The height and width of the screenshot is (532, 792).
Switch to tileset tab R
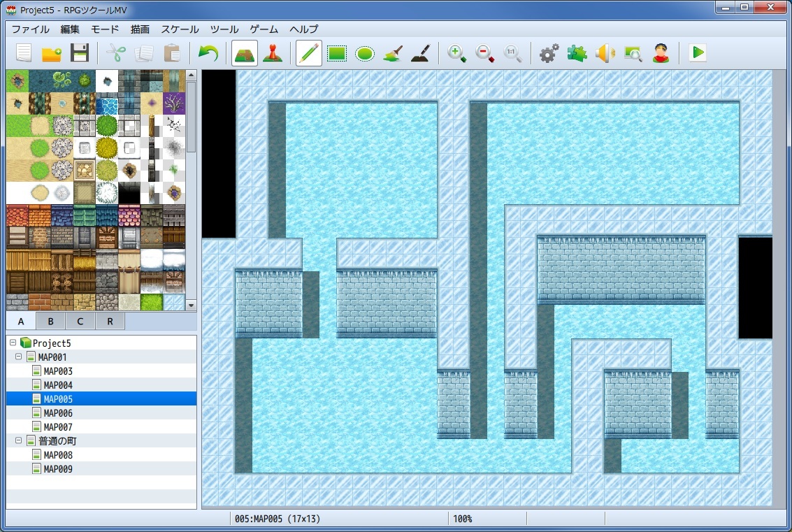click(110, 322)
